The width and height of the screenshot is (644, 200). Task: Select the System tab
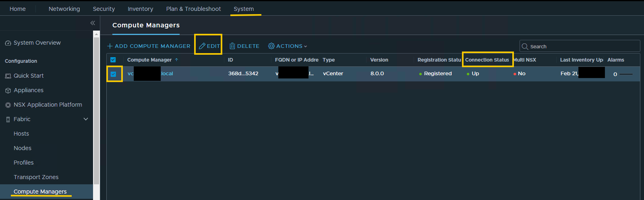244,9
